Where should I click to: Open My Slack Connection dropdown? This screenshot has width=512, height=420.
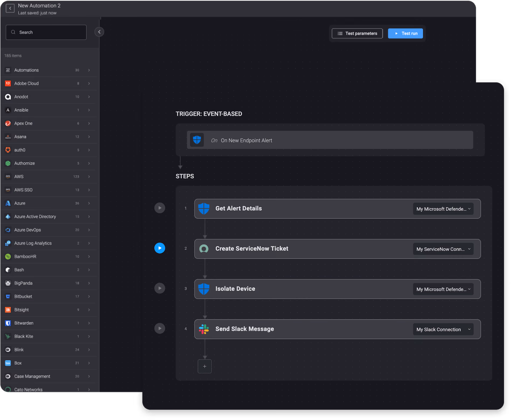[x=443, y=329]
